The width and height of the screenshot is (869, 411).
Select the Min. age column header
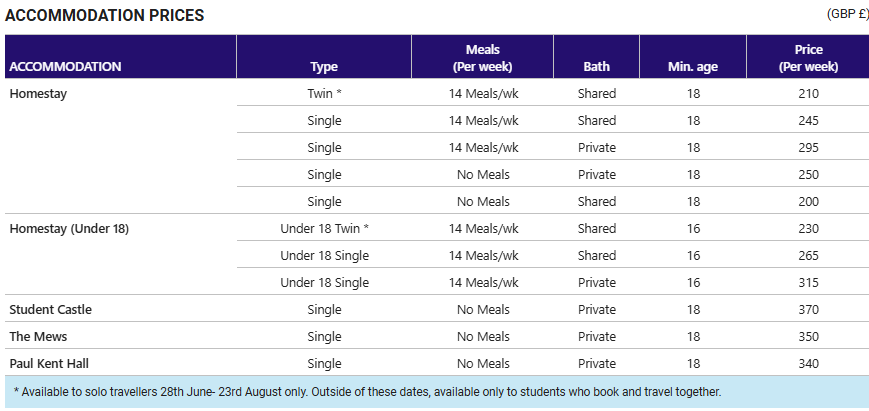tap(693, 66)
